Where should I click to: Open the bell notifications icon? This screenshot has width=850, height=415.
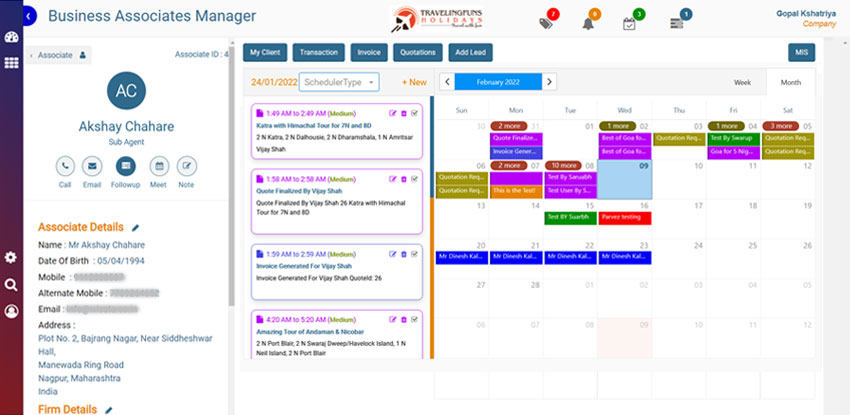(x=592, y=24)
